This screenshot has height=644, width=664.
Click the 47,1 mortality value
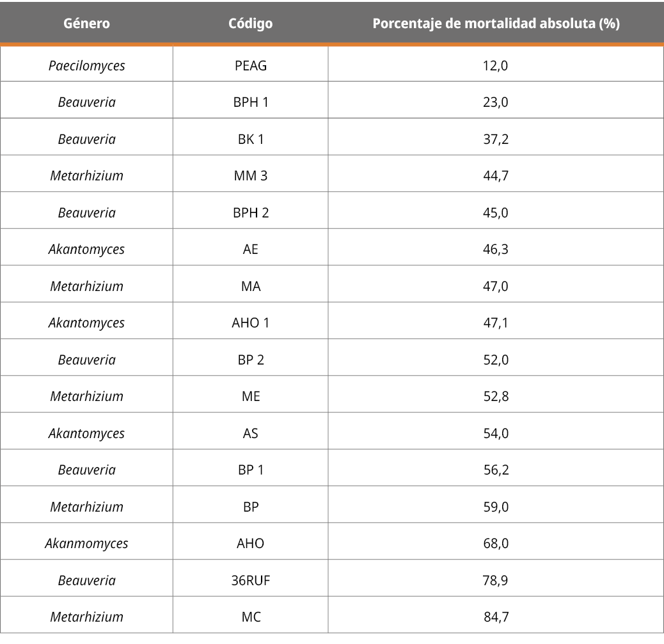click(496, 323)
